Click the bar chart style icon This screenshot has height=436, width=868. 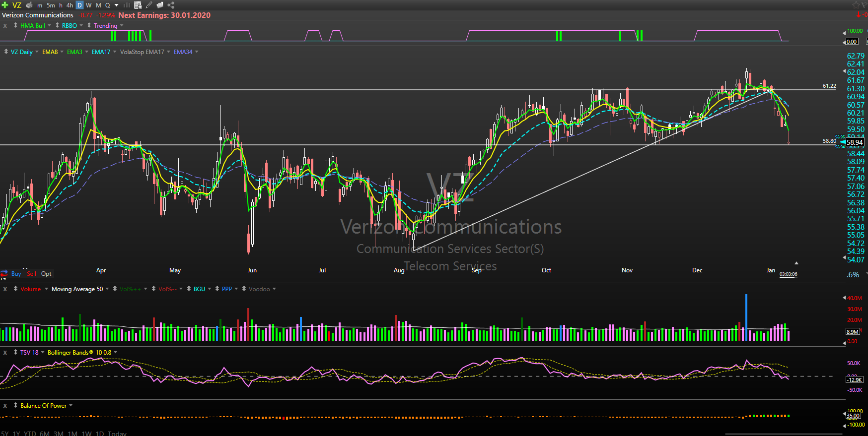[127, 5]
